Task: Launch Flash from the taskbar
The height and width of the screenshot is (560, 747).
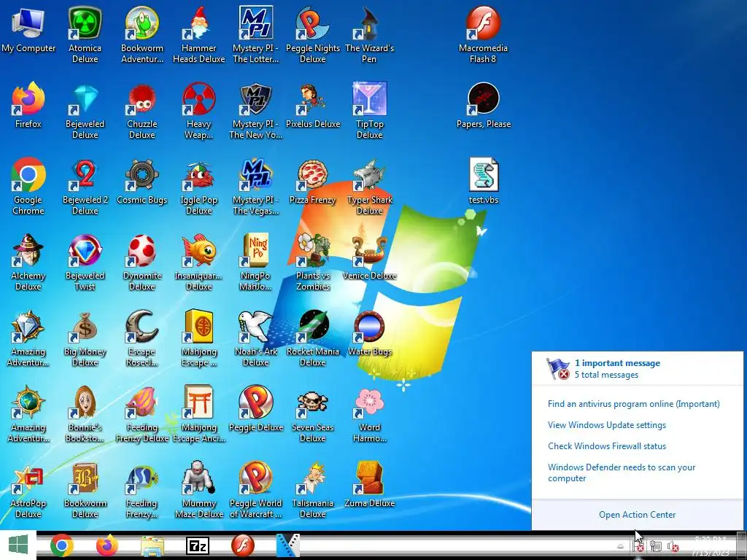Action: (x=242, y=545)
